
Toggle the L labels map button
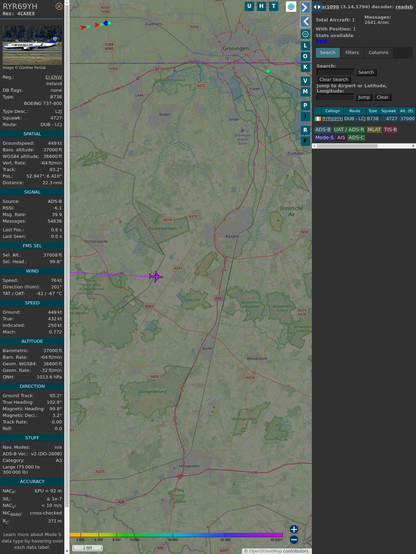click(x=305, y=46)
